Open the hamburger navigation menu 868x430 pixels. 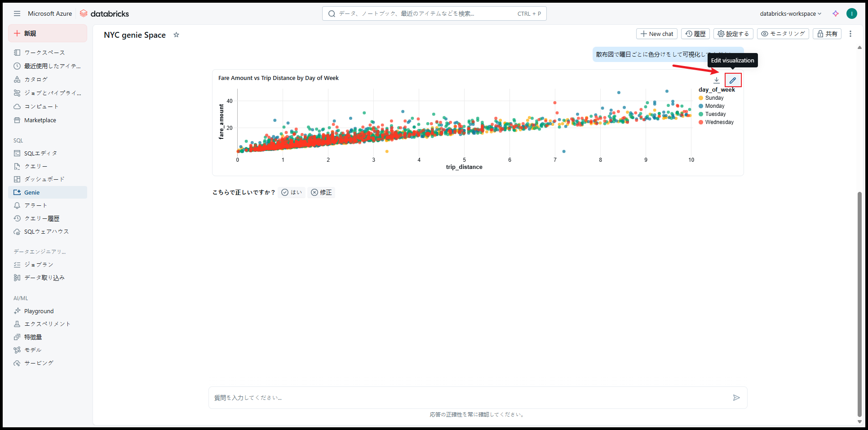[x=17, y=13]
